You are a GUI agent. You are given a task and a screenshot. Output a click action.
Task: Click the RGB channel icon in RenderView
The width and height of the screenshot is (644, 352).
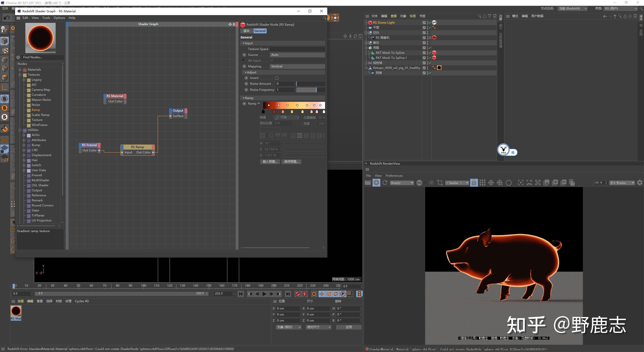click(419, 183)
